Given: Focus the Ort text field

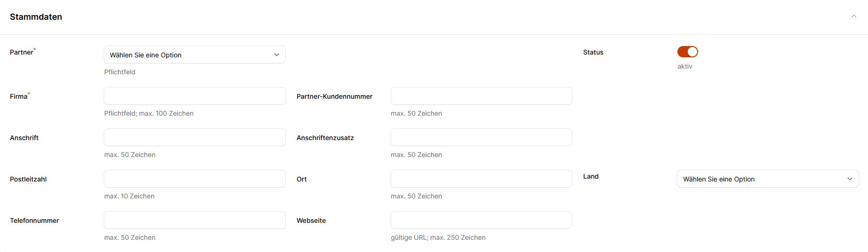Looking at the screenshot, I should point(481,179).
